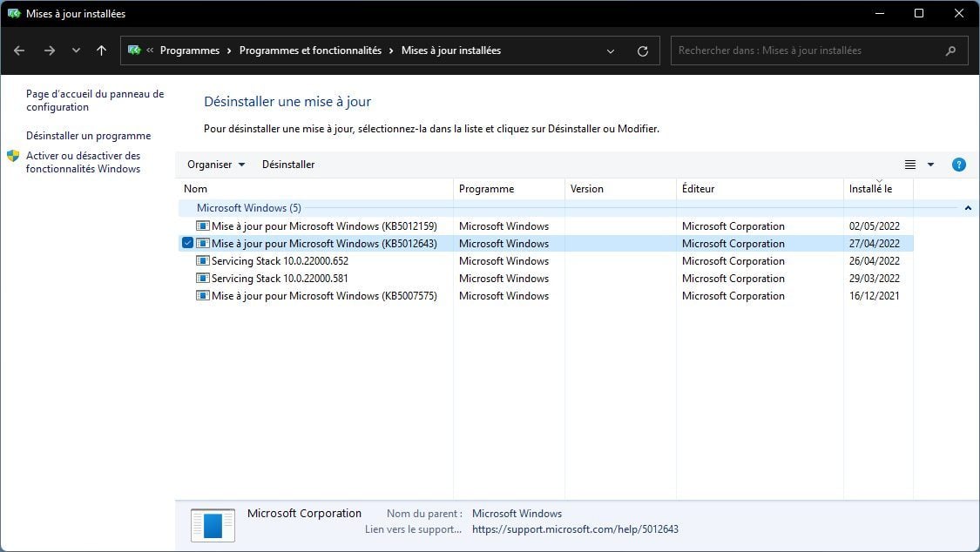
Task: Open the Programmes breadcrumb
Action: pyautogui.click(x=190, y=50)
